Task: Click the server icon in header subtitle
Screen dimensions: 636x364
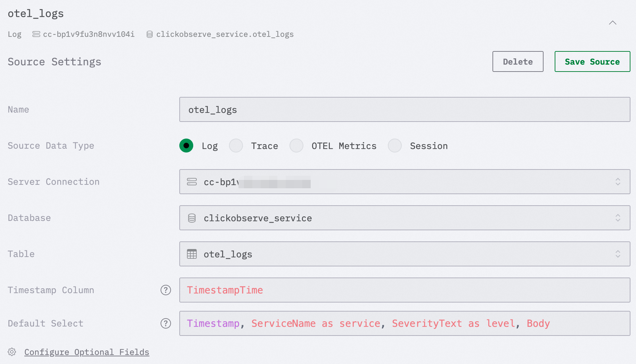Action: 36,34
